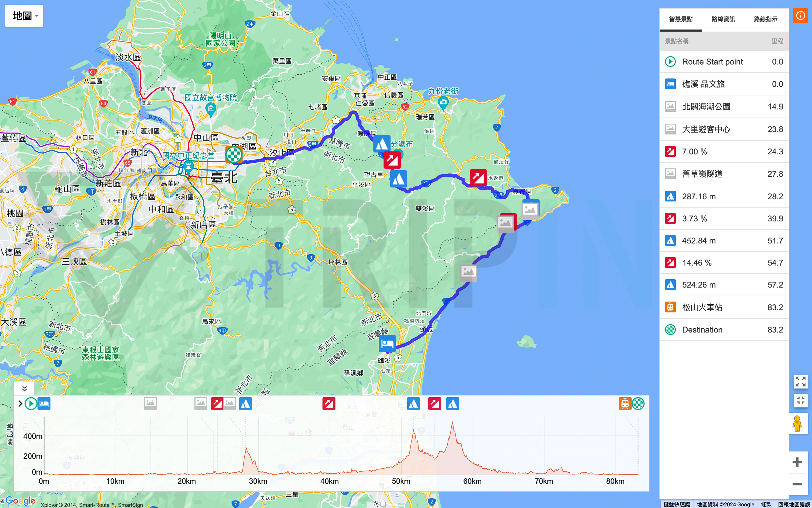Collapse the elevation profile panel

[x=24, y=389]
